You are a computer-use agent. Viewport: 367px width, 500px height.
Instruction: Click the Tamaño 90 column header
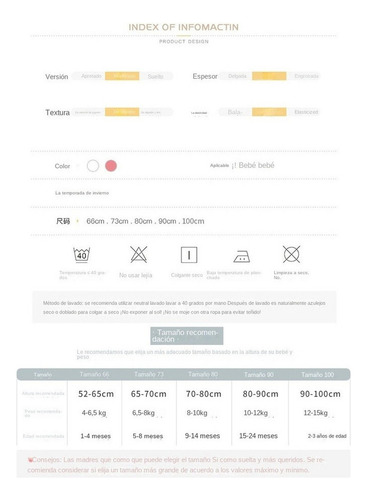pyautogui.click(x=259, y=375)
